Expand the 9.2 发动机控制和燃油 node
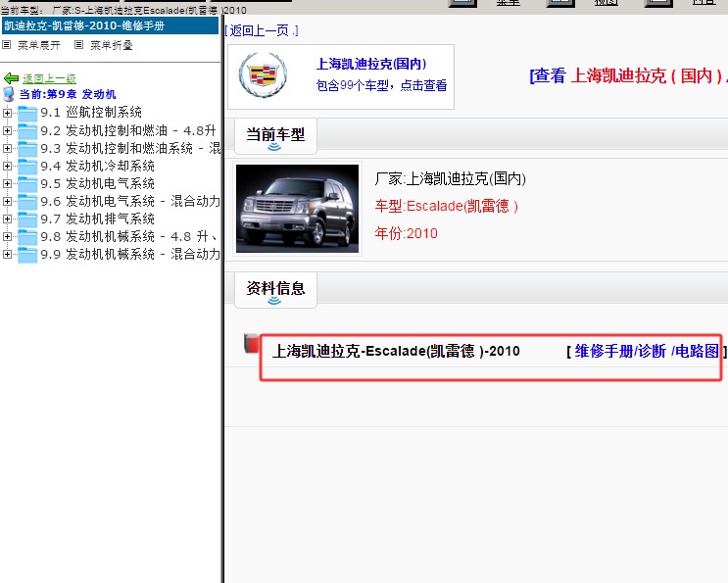This screenshot has height=583, width=728. pyautogui.click(x=7, y=130)
